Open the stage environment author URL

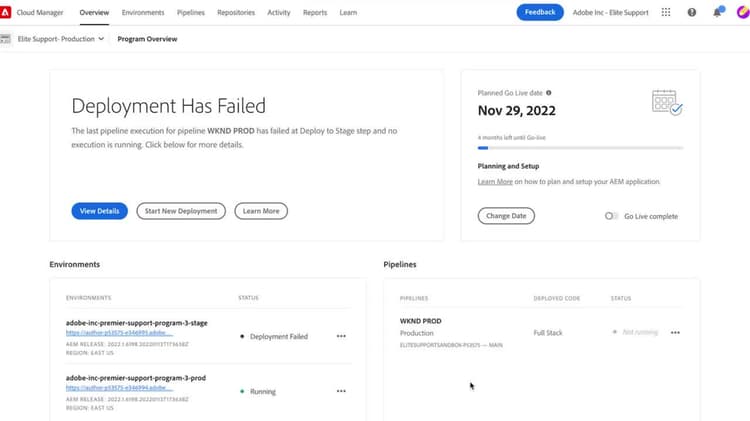[119, 333]
